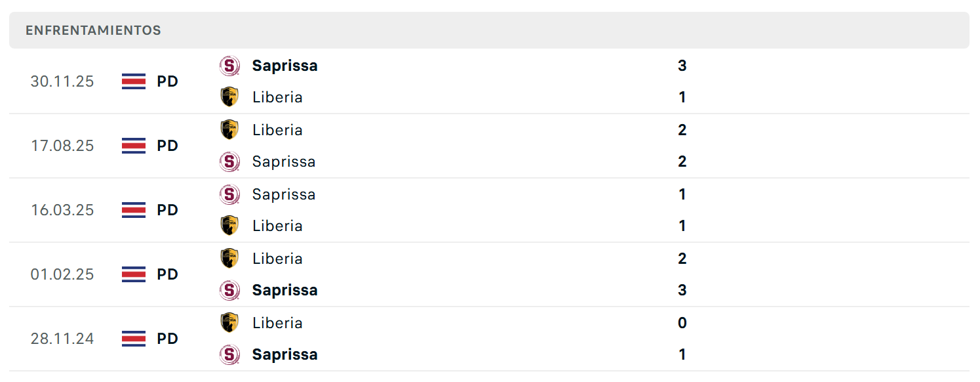980x382 pixels.
Task: Click Costa Rica flag on 28.11.24 row
Action: (x=134, y=339)
